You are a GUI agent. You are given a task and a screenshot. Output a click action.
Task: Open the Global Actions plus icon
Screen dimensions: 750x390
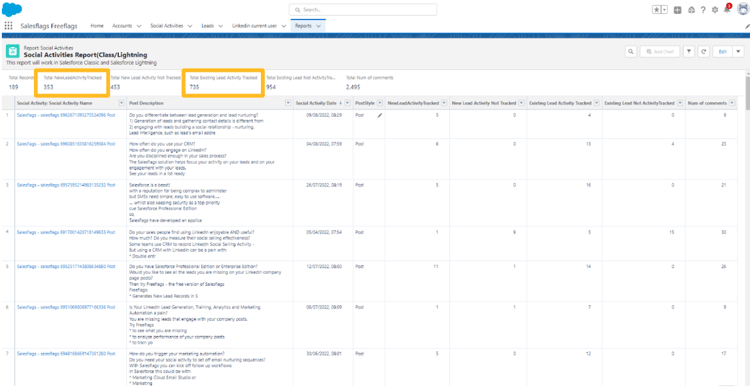pyautogui.click(x=677, y=10)
